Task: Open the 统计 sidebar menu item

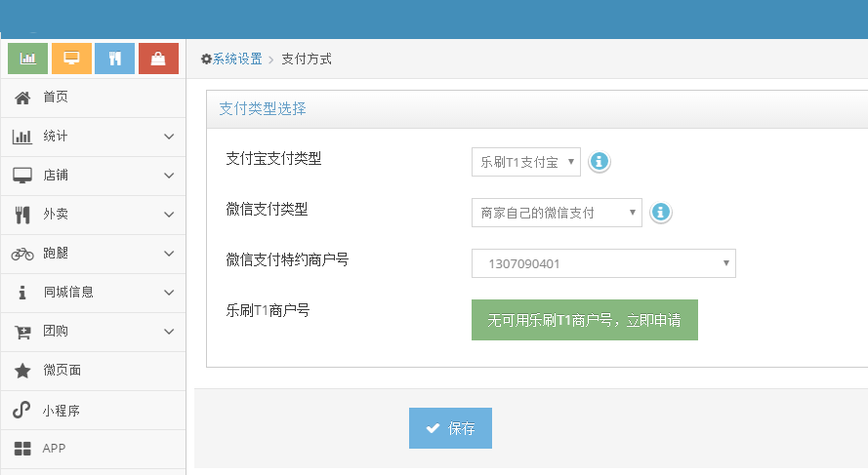Action: coord(93,137)
